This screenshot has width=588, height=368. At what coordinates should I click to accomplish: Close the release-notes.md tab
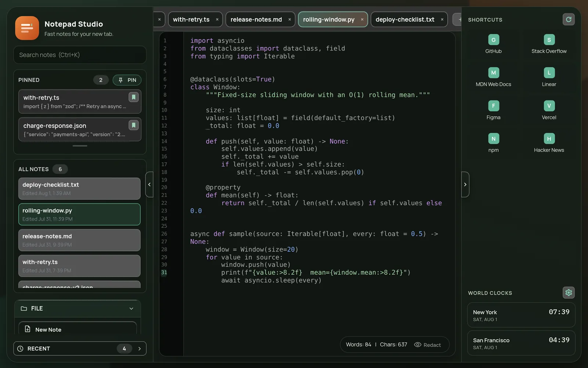click(290, 20)
